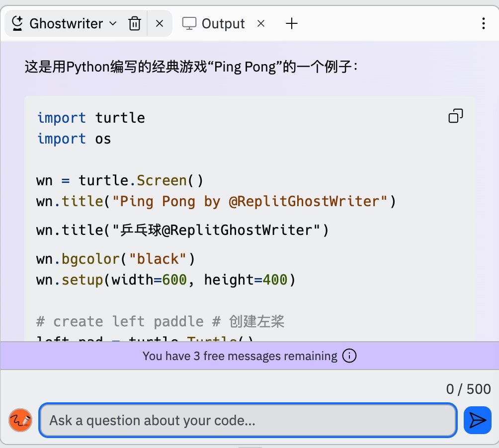Add a new tab with plus icon

292,23
